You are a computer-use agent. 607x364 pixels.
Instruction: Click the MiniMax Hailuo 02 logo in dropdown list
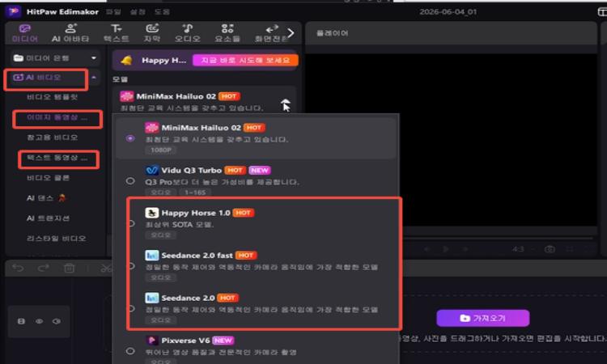click(152, 128)
